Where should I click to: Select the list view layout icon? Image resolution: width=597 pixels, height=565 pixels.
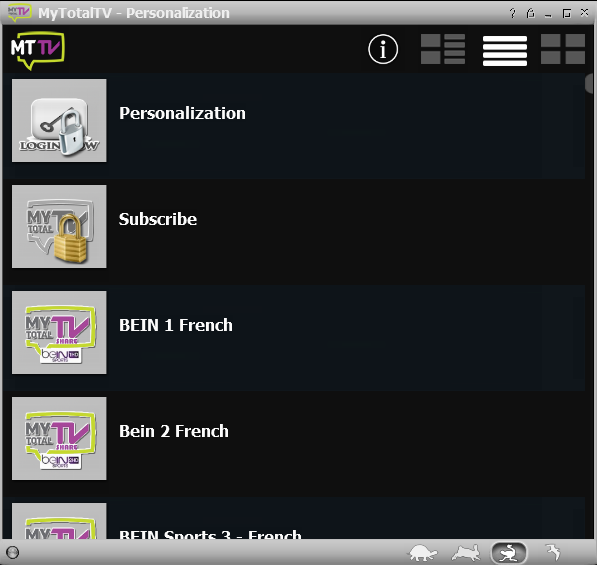505,51
